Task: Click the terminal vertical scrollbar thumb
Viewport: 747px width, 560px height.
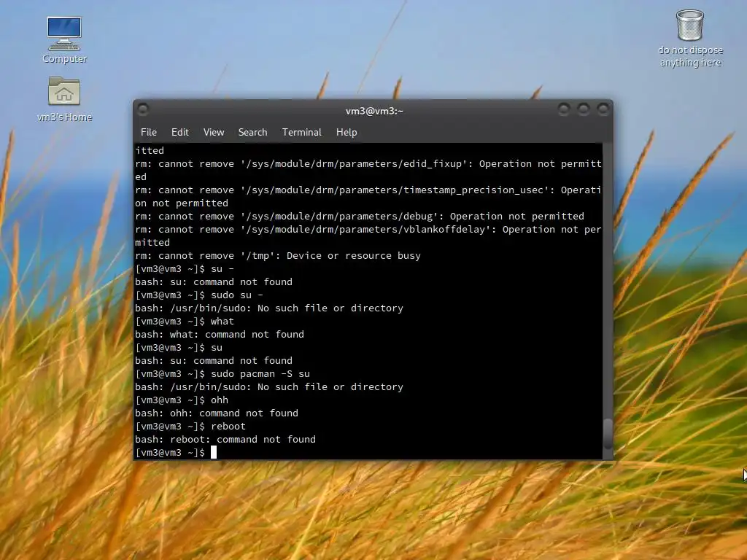Action: 608,433
